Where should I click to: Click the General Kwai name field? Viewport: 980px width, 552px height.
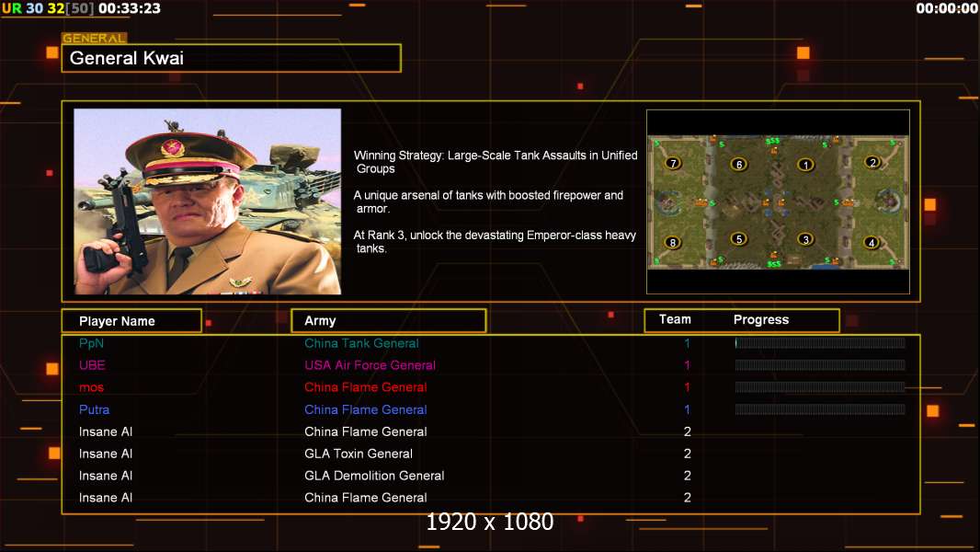click(x=232, y=58)
